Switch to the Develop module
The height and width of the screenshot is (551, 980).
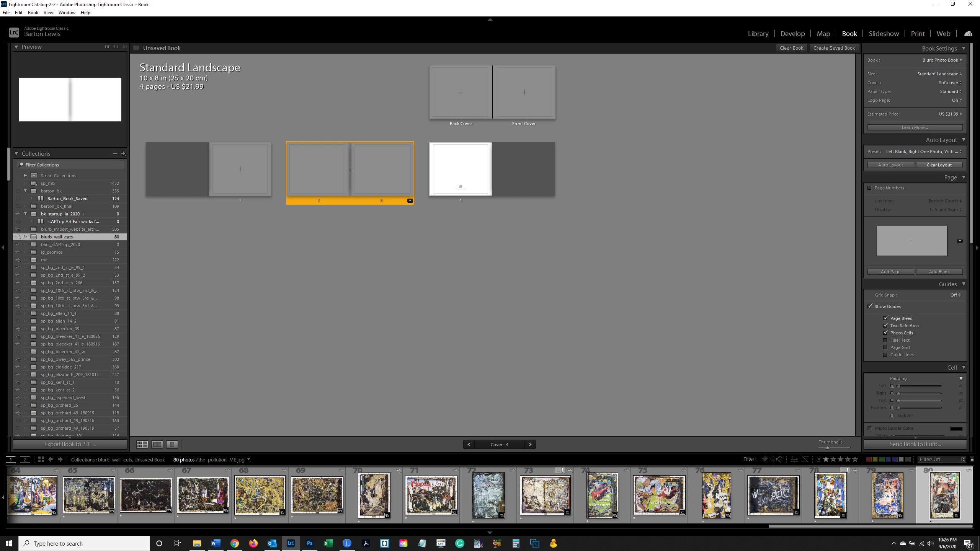[x=792, y=34]
